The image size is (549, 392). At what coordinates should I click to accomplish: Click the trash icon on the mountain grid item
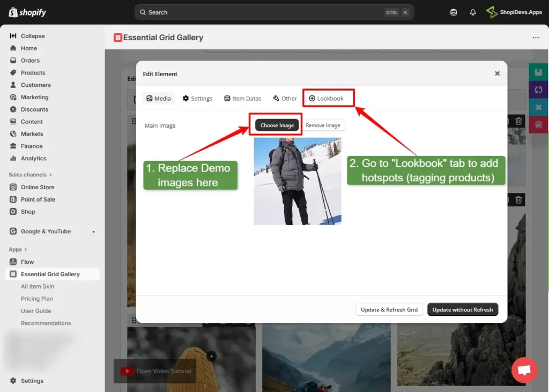518,199
